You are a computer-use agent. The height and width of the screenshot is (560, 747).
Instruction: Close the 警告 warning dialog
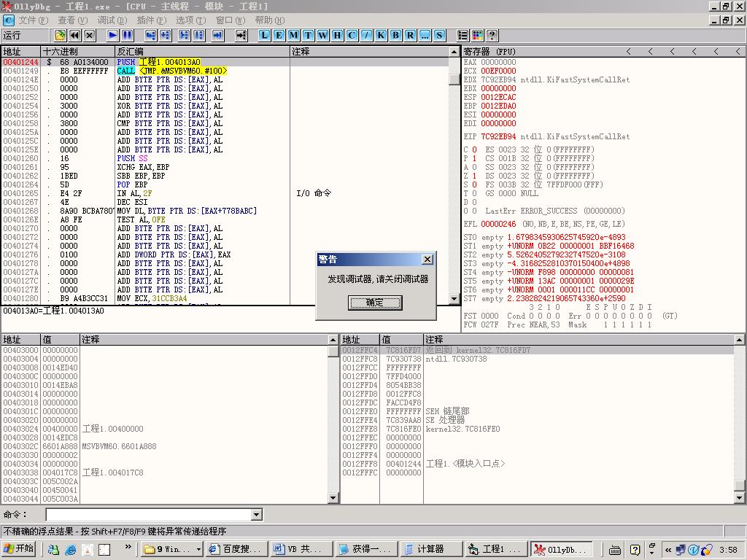[427, 259]
